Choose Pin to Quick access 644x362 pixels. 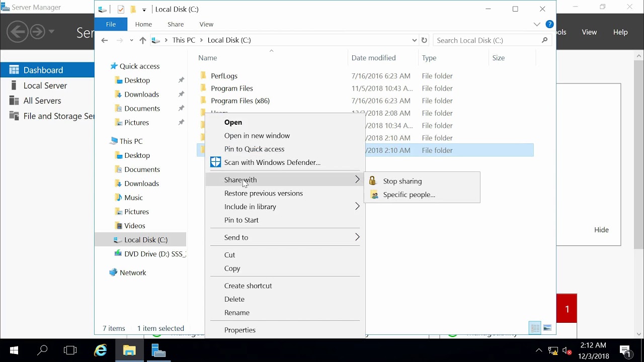coord(254,149)
